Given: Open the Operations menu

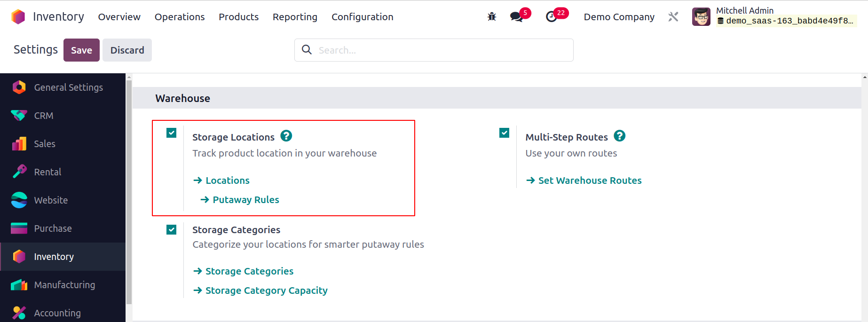Looking at the screenshot, I should 180,17.
